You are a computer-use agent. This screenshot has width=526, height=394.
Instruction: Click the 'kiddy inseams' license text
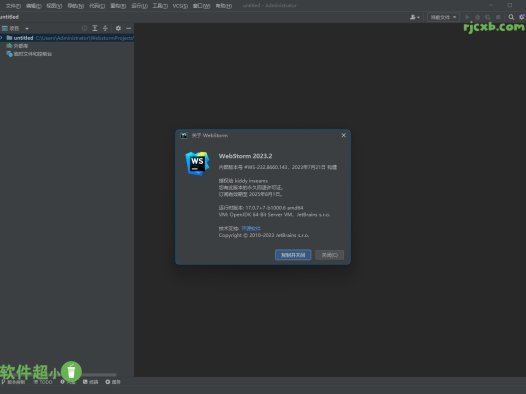coord(251,181)
